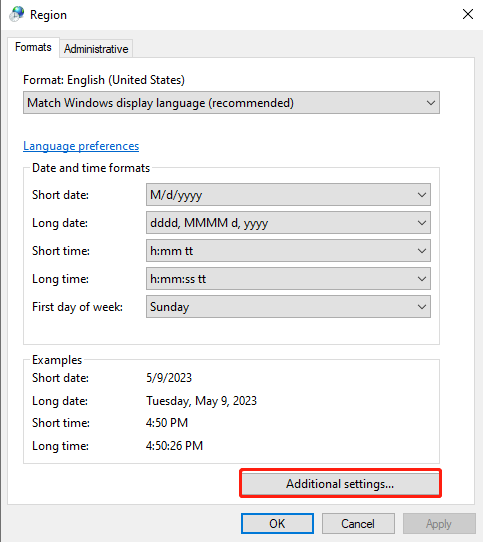This screenshot has height=542, width=483.
Task: Open the Long time format dropdown
Action: coord(288,279)
